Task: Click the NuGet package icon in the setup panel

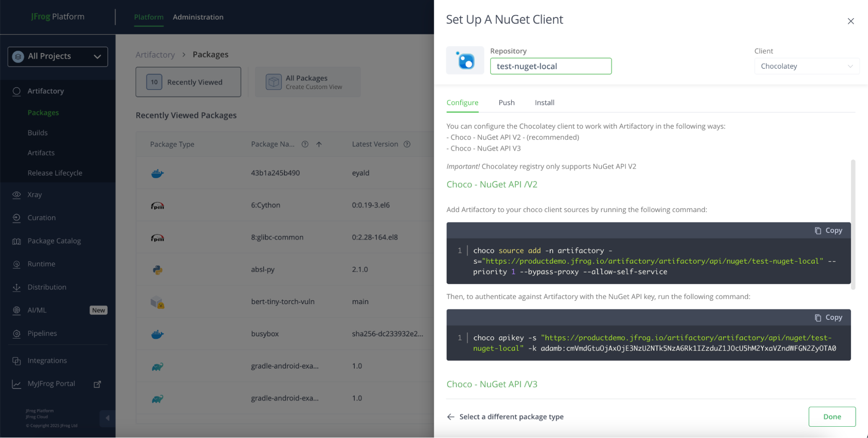Action: pyautogui.click(x=465, y=60)
